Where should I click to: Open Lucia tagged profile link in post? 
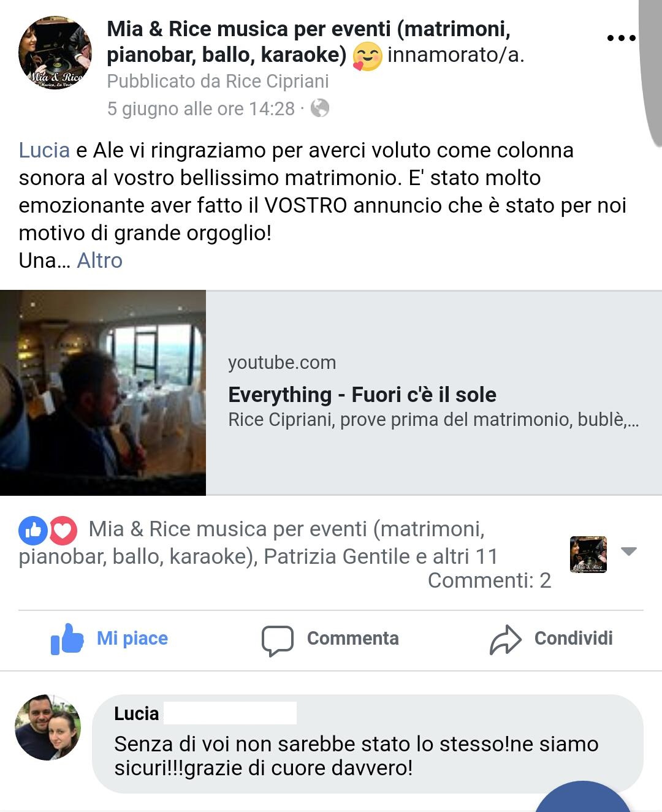pos(44,150)
